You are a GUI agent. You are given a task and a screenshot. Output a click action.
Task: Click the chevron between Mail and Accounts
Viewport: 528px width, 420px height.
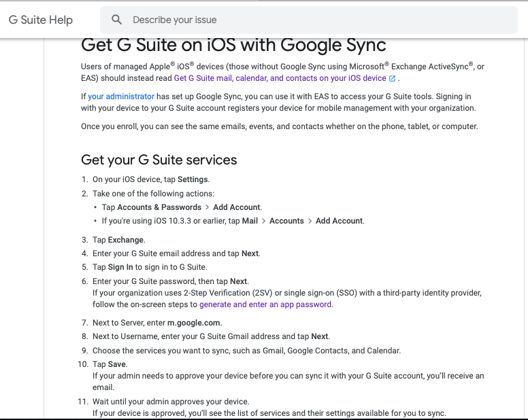[x=263, y=222]
